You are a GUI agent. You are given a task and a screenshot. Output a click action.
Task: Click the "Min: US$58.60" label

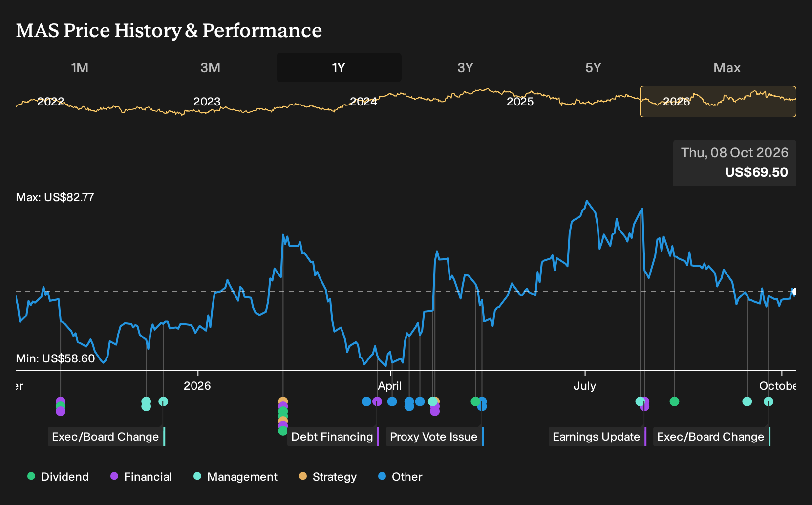[55, 358]
